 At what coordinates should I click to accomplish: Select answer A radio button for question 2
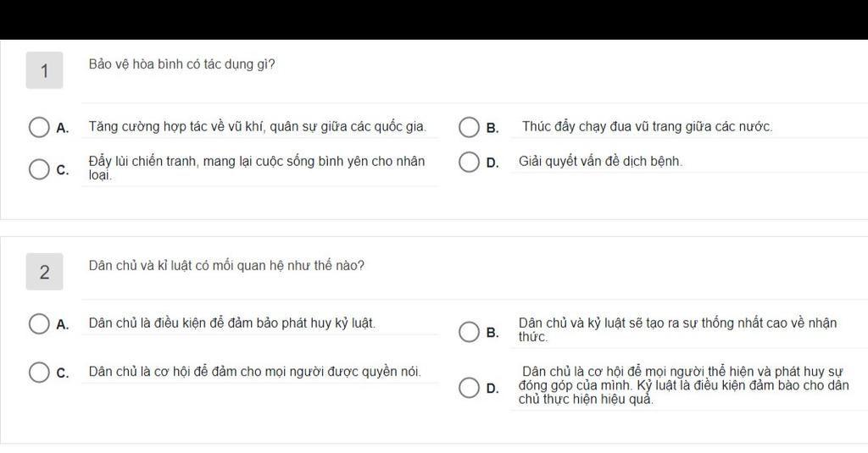[x=39, y=324]
